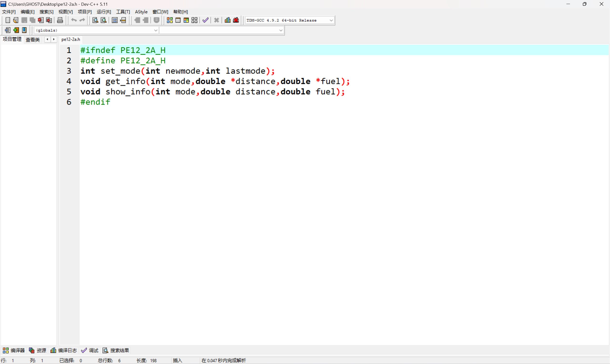610x364 pixels.
Task: Start debugging with the checkmark icon
Action: (x=205, y=20)
